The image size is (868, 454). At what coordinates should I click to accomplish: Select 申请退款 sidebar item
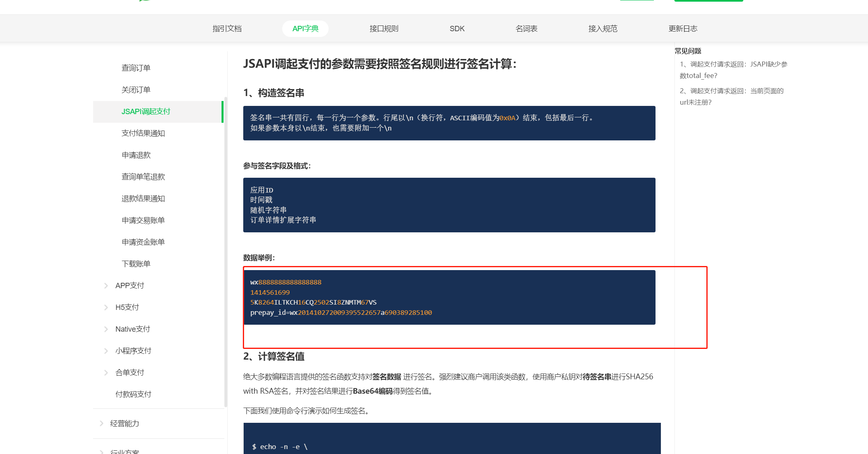point(136,155)
